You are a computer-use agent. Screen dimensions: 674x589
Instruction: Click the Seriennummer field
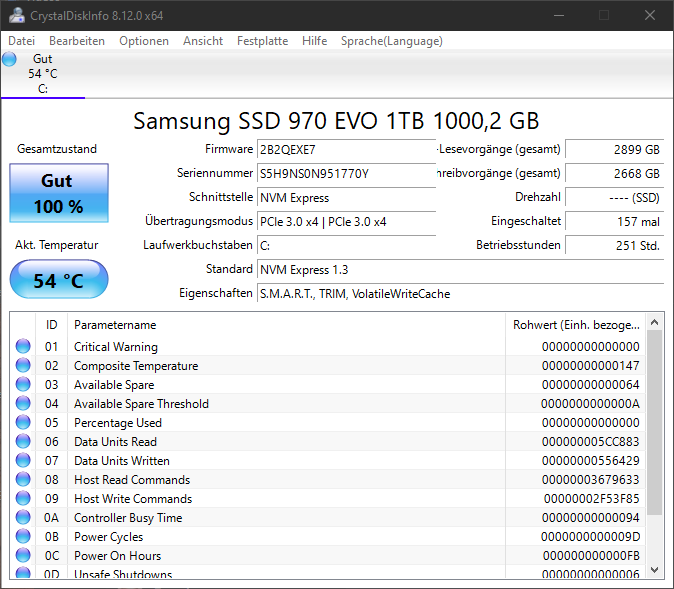346,174
